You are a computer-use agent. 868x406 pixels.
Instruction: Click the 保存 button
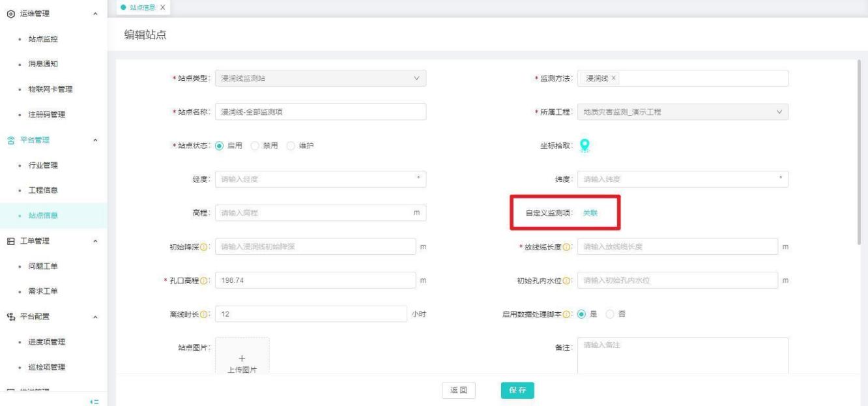click(x=517, y=390)
